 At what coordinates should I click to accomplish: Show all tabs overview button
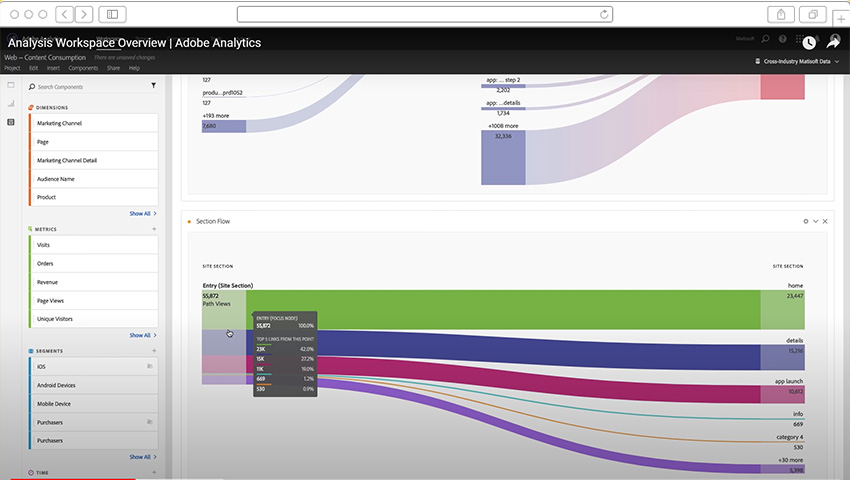coord(813,15)
